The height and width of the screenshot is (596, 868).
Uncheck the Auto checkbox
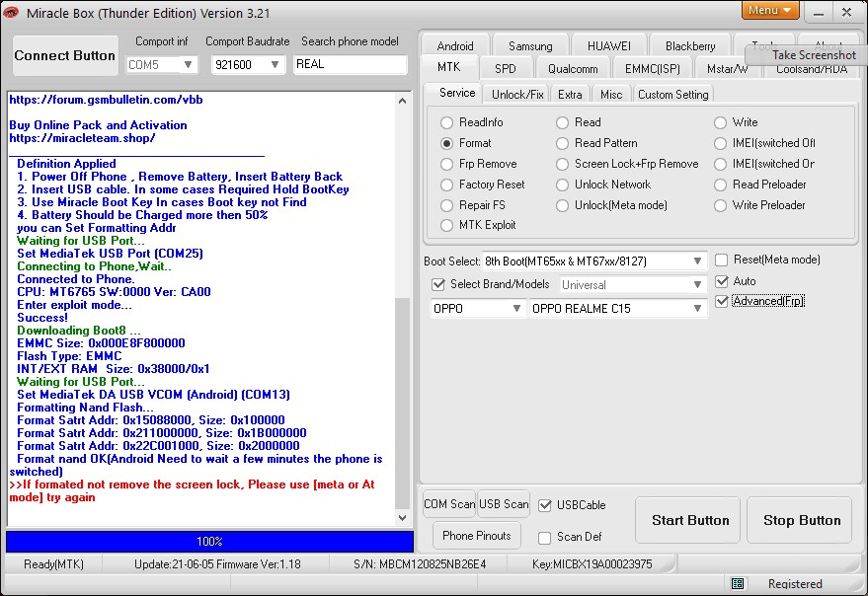click(721, 281)
